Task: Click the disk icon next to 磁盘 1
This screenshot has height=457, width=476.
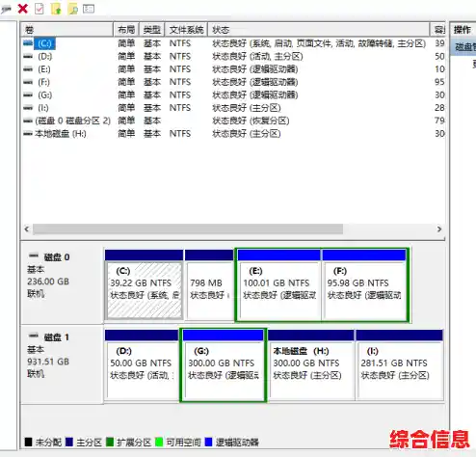Action: pyautogui.click(x=34, y=336)
